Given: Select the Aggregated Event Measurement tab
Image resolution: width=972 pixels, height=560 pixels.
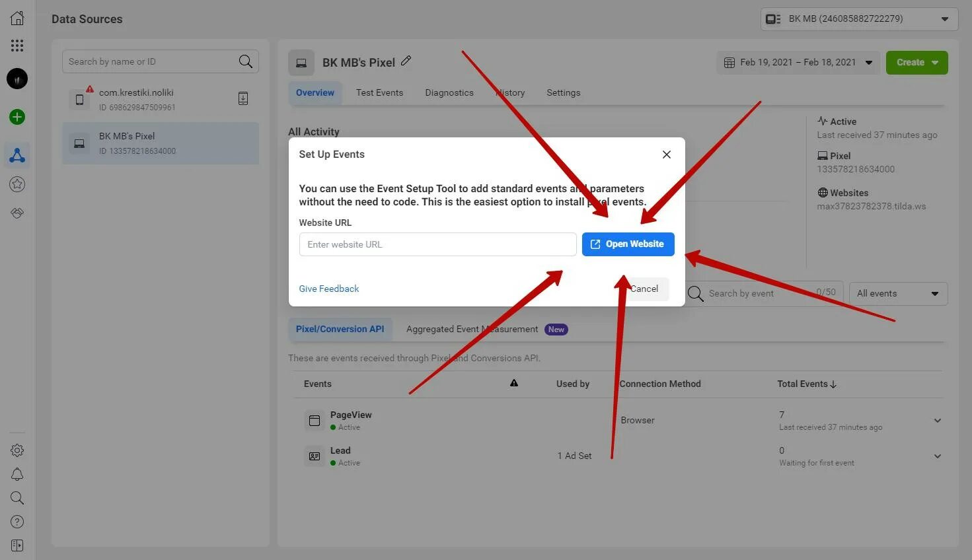Looking at the screenshot, I should (487, 330).
